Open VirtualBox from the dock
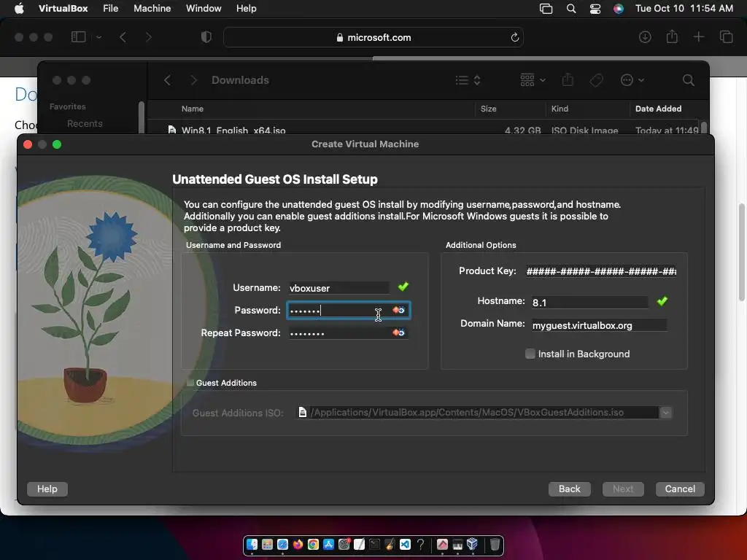This screenshot has height=560, width=747. [x=472, y=543]
